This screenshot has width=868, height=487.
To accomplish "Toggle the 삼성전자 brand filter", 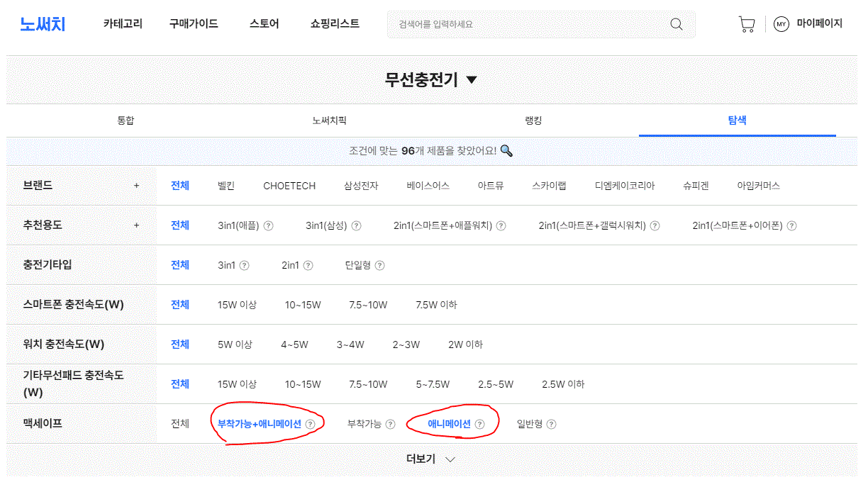I will (x=361, y=186).
